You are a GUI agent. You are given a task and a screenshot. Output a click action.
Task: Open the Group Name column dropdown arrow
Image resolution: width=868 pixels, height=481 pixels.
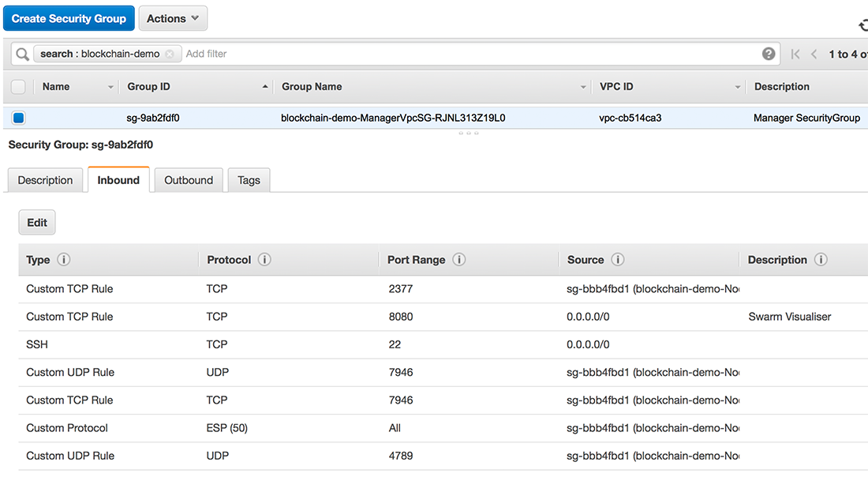coord(582,87)
